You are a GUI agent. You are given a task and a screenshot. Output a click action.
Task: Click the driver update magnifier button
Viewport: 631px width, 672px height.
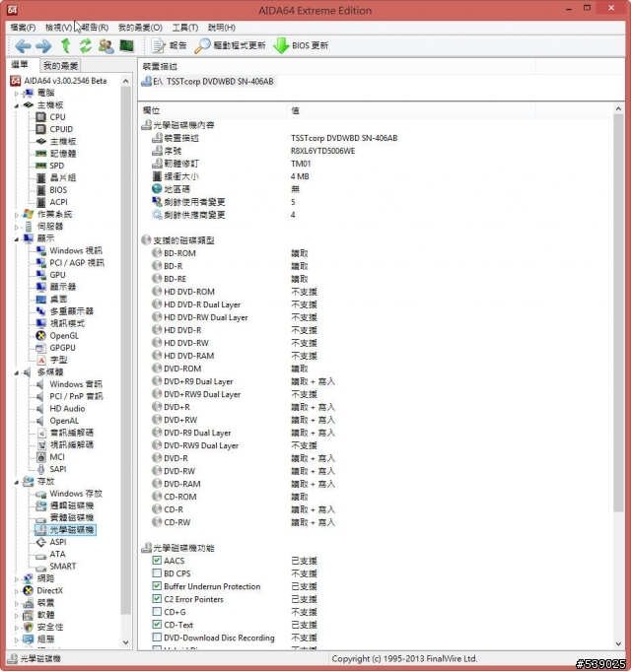click(230, 45)
